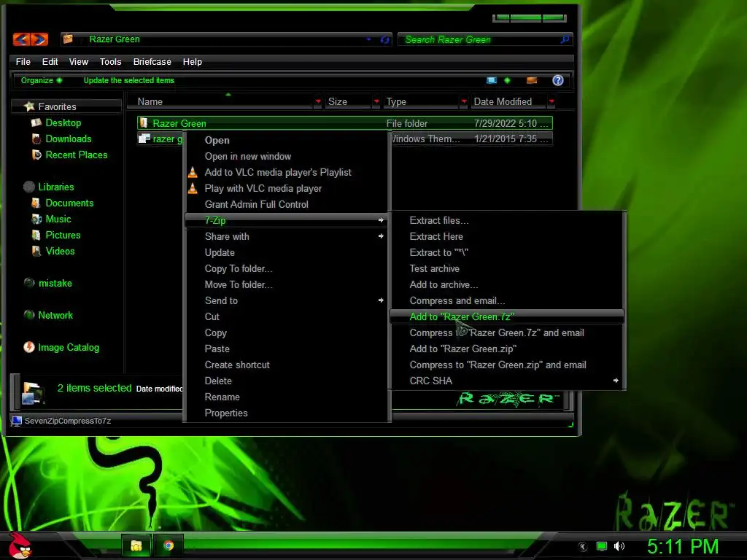747x560 pixels.
Task: Show hidden tray icons arrow
Action: 583,547
